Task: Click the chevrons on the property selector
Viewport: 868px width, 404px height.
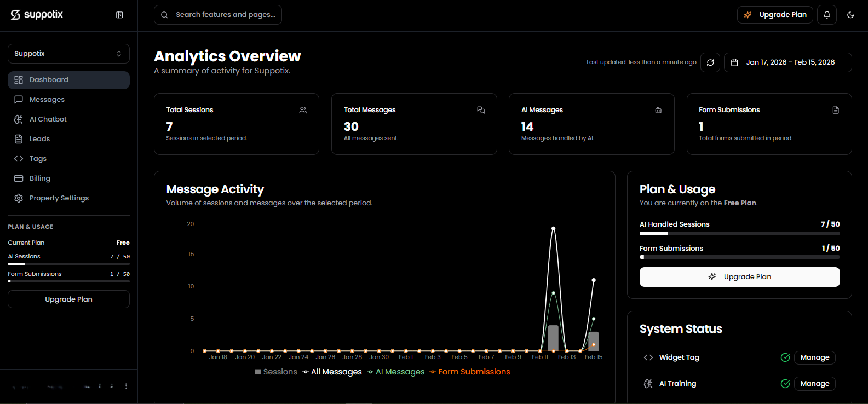Action: click(119, 54)
